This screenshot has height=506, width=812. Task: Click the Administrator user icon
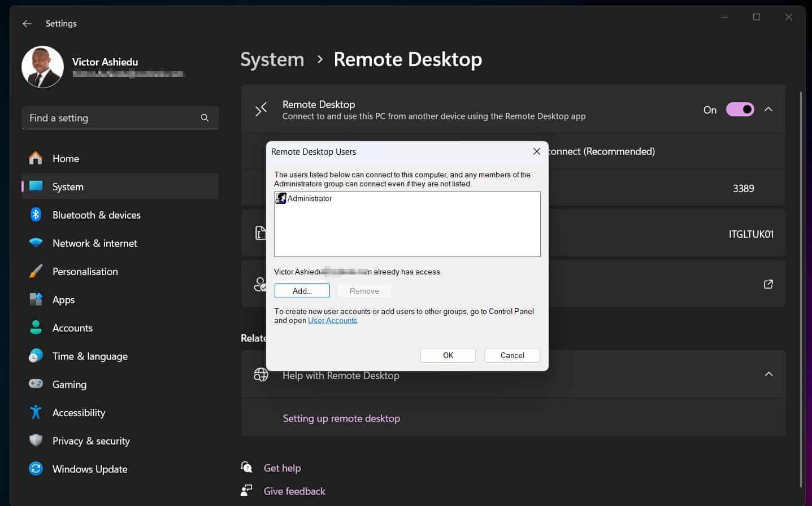[x=281, y=198]
